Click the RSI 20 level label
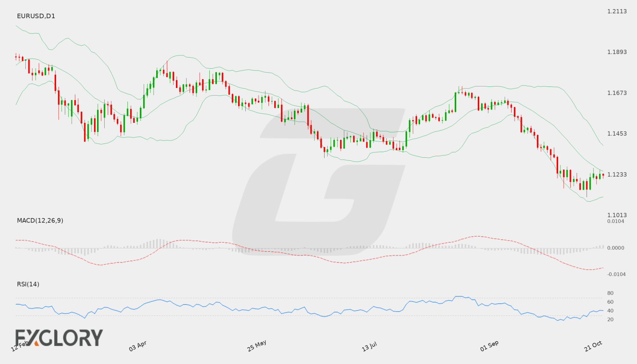Image resolution: width=637 pixels, height=364 pixels. (x=610, y=319)
